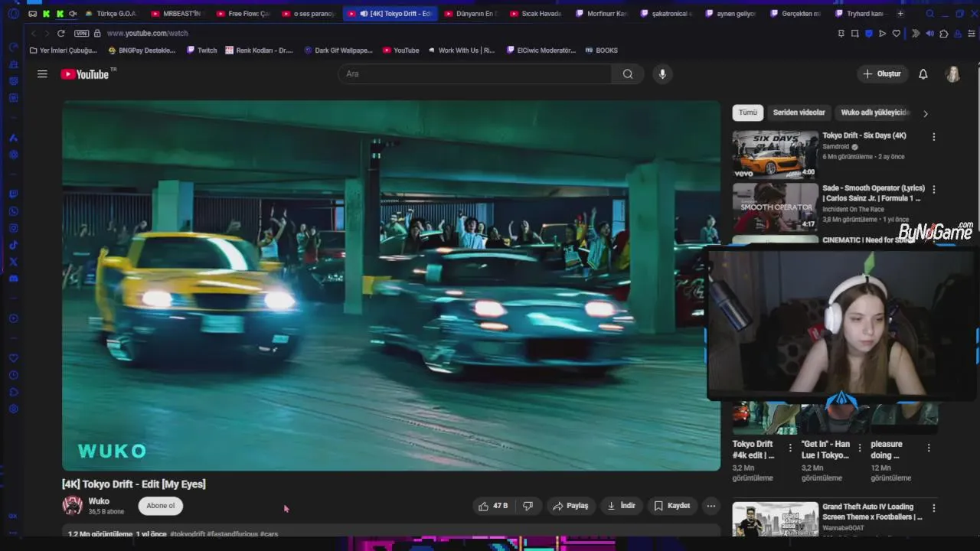Open options for "Get In" - Han short

(x=859, y=448)
